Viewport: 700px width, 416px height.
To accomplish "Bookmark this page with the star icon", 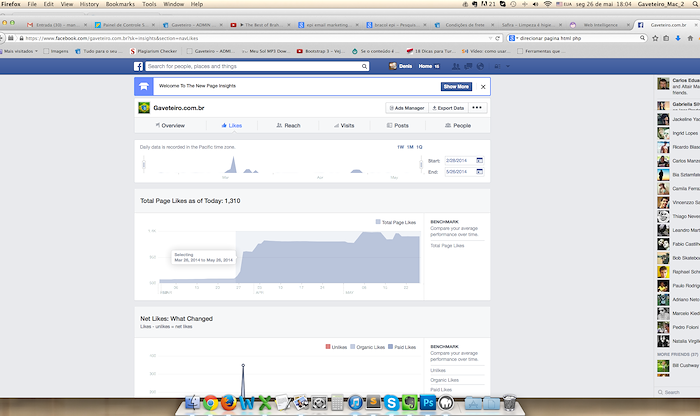I will [x=655, y=38].
